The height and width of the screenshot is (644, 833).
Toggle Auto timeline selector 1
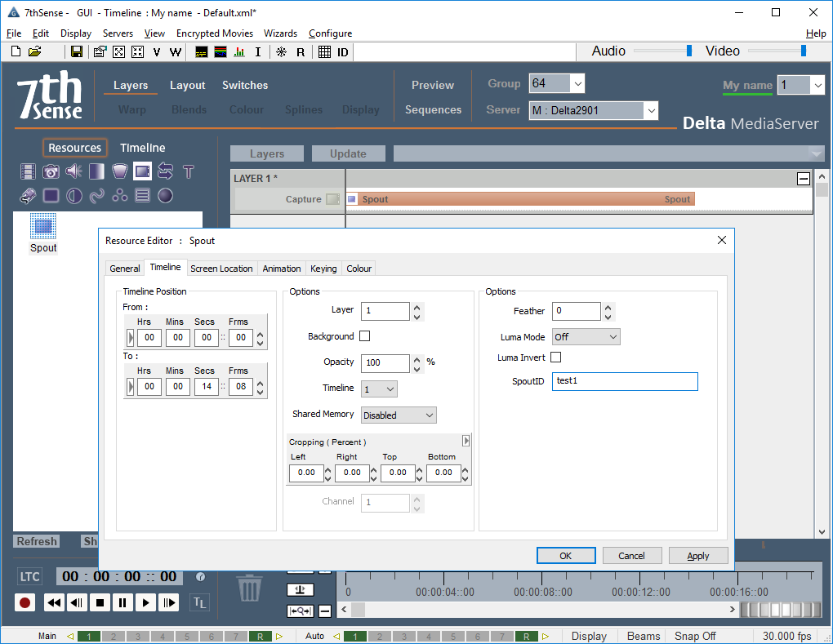[355, 636]
